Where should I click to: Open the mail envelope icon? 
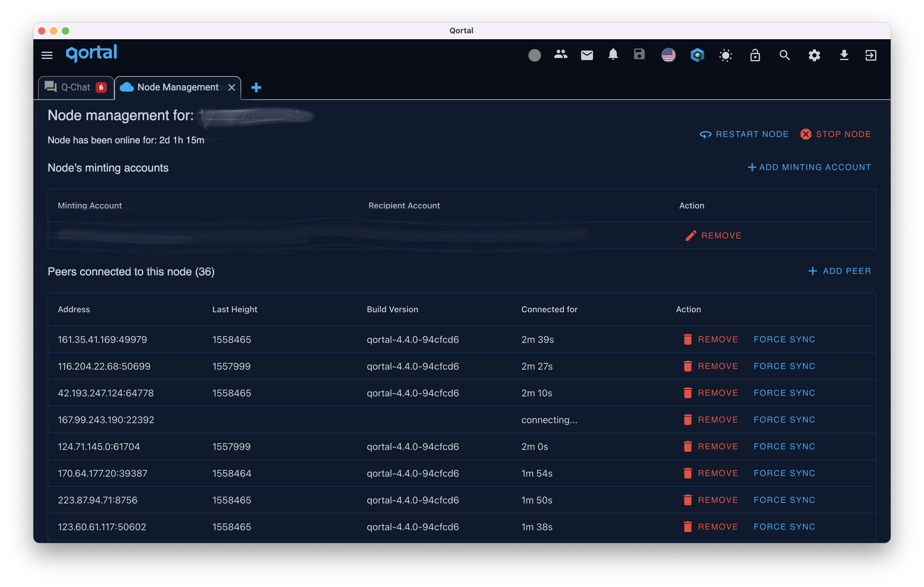point(587,55)
